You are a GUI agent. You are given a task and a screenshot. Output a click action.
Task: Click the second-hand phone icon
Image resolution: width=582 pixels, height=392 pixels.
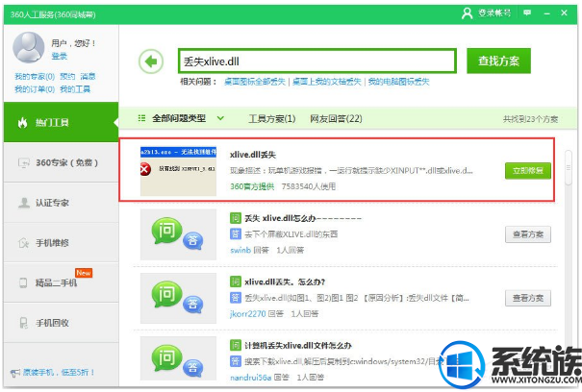pyautogui.click(x=23, y=283)
